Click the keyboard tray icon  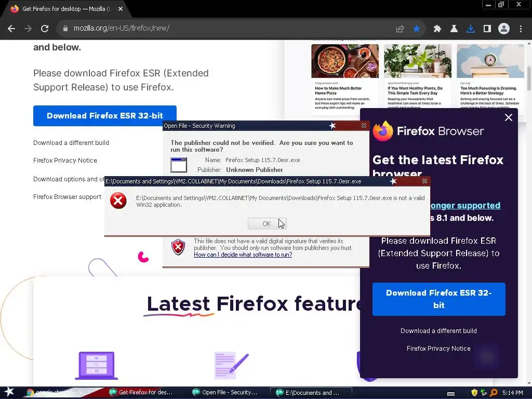click(451, 393)
